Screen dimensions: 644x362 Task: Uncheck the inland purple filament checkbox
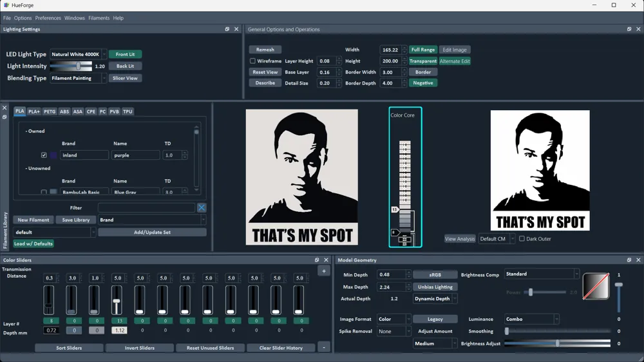44,155
